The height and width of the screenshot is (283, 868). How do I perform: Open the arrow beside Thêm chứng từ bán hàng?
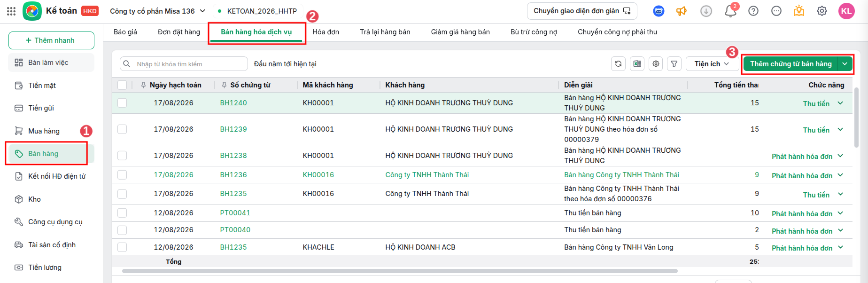click(x=845, y=64)
